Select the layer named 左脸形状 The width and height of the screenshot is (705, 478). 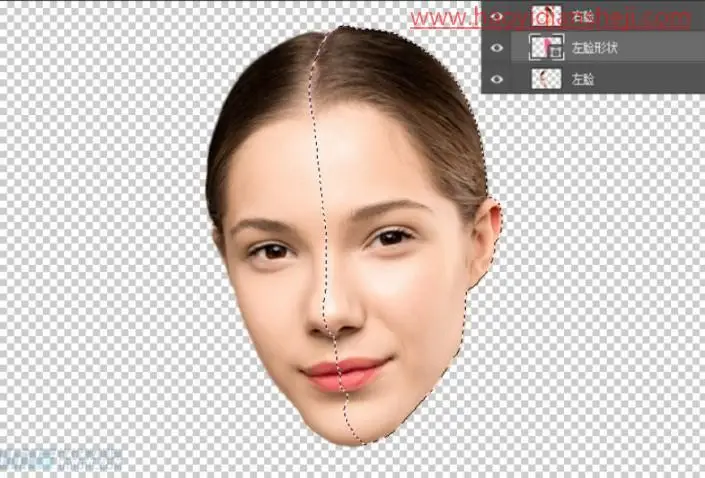[594, 47]
